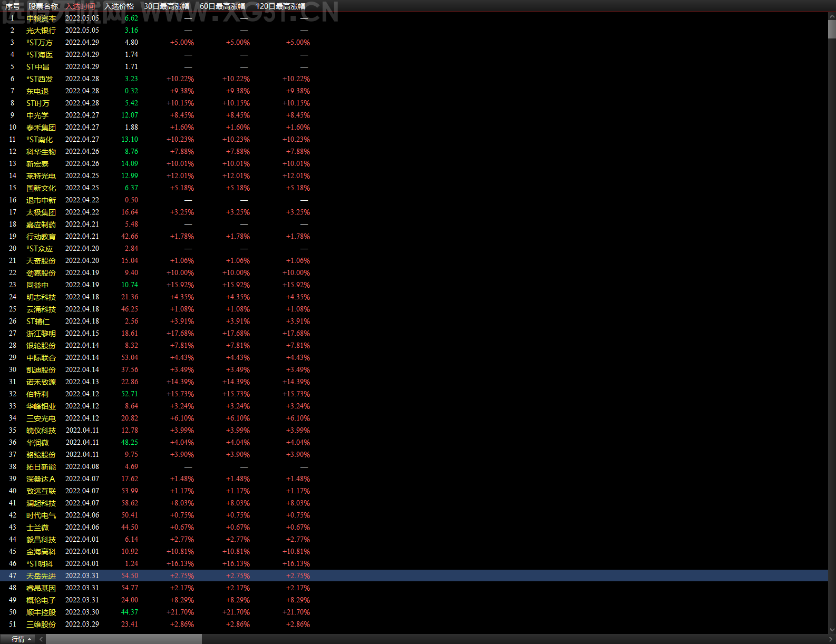Click the horizontal scrollbar thumb

point(124,639)
